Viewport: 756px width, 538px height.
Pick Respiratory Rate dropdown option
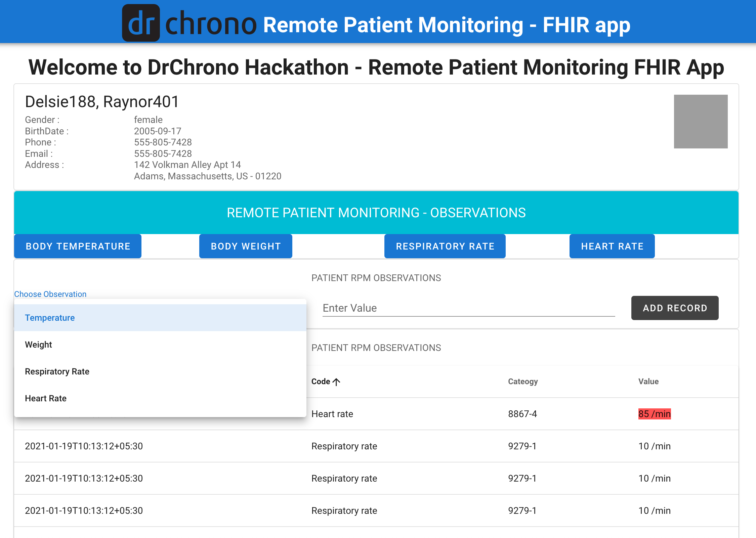pyautogui.click(x=160, y=371)
